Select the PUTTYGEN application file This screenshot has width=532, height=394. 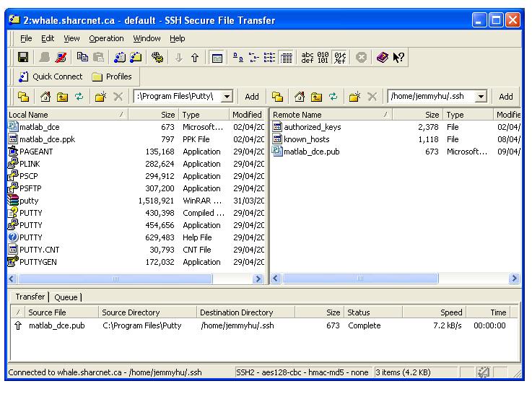(x=36, y=262)
